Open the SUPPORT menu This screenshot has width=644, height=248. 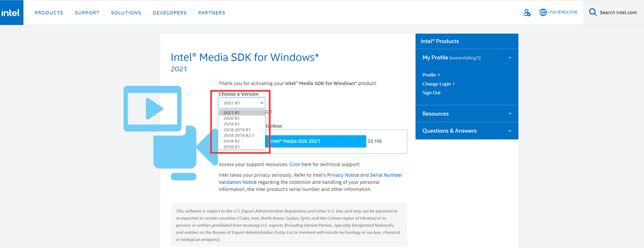pos(87,13)
